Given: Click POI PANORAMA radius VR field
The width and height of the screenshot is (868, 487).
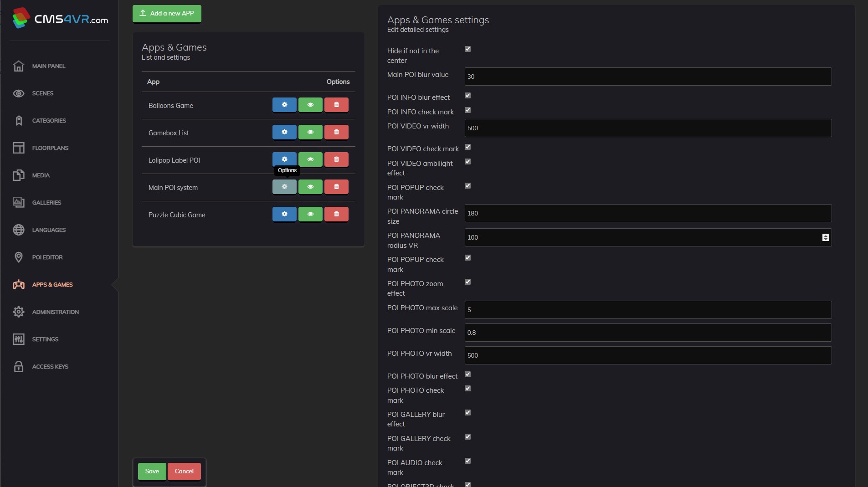Looking at the screenshot, I should pos(648,237).
